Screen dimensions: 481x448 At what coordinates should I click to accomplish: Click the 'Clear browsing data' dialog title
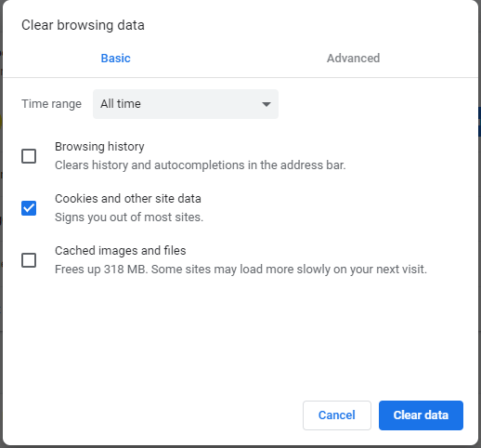pos(83,25)
